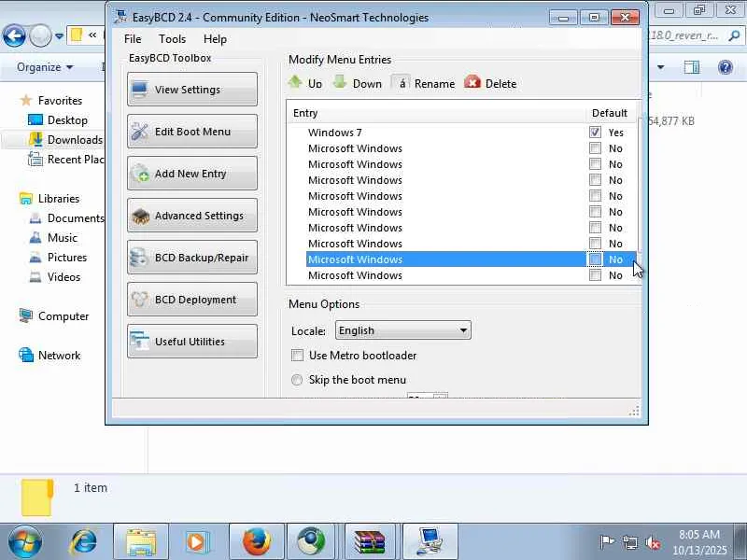747x560 pixels.
Task: Click the network tray icon
Action: (x=629, y=542)
